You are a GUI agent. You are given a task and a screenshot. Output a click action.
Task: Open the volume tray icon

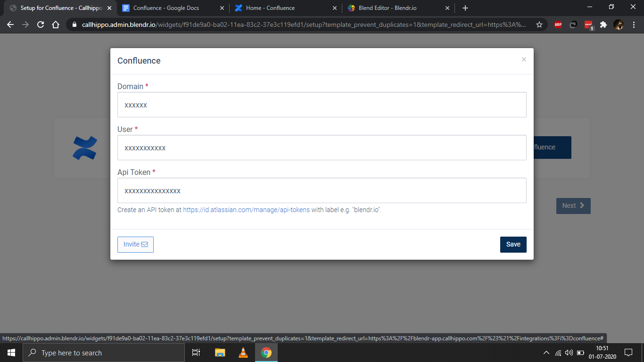point(569,353)
